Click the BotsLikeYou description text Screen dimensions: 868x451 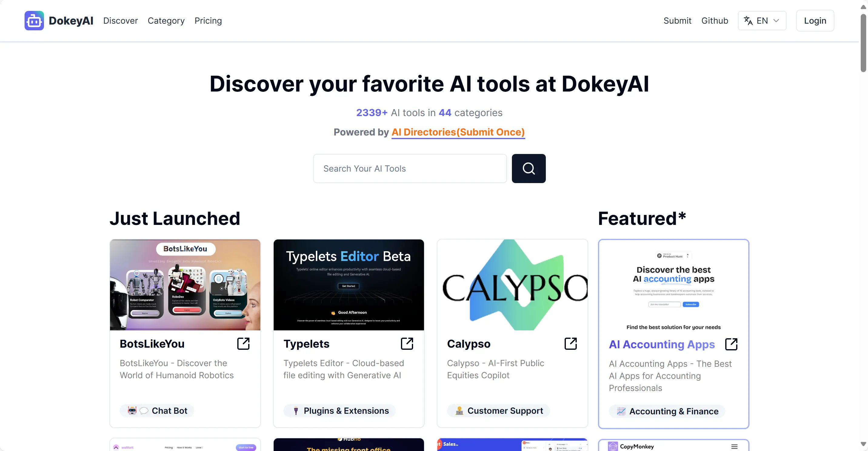click(177, 369)
